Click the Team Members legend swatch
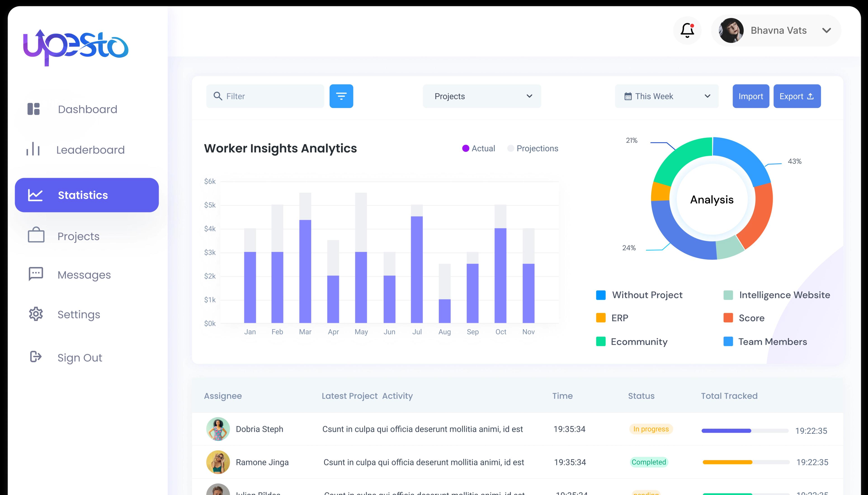Viewport: 868px width, 495px height. [x=728, y=341]
